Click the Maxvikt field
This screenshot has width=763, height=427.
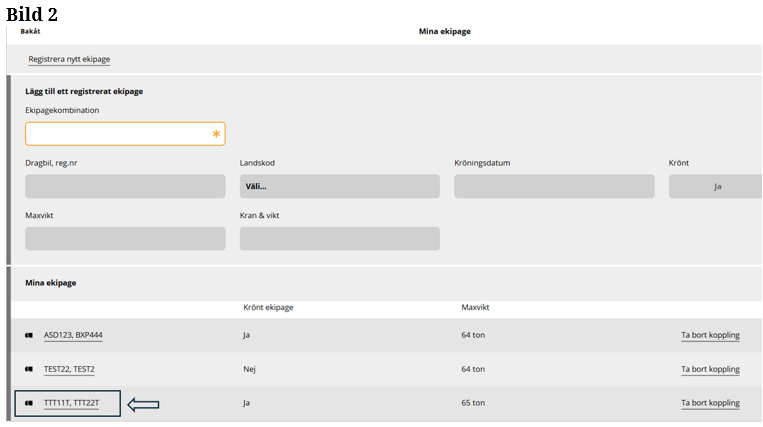(125, 239)
